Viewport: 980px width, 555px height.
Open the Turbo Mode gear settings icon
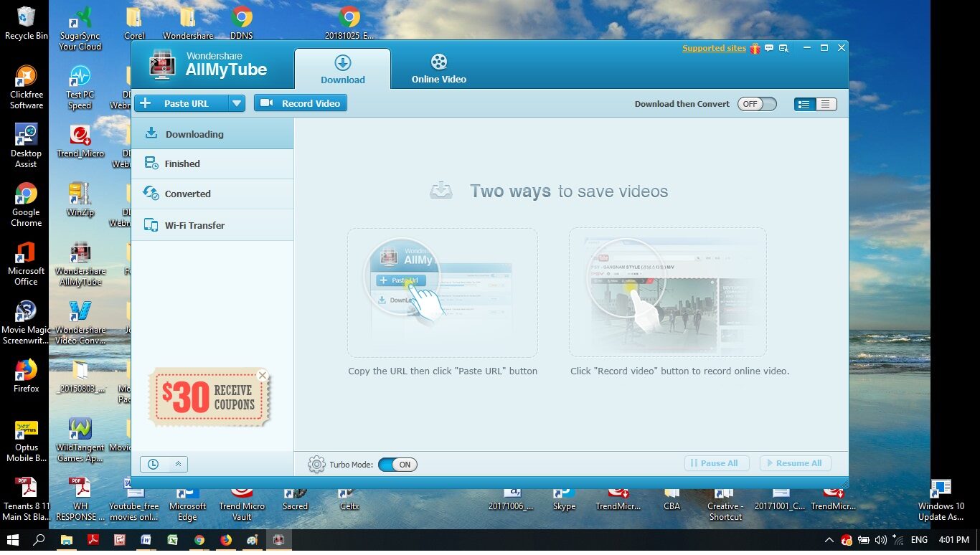tap(316, 465)
